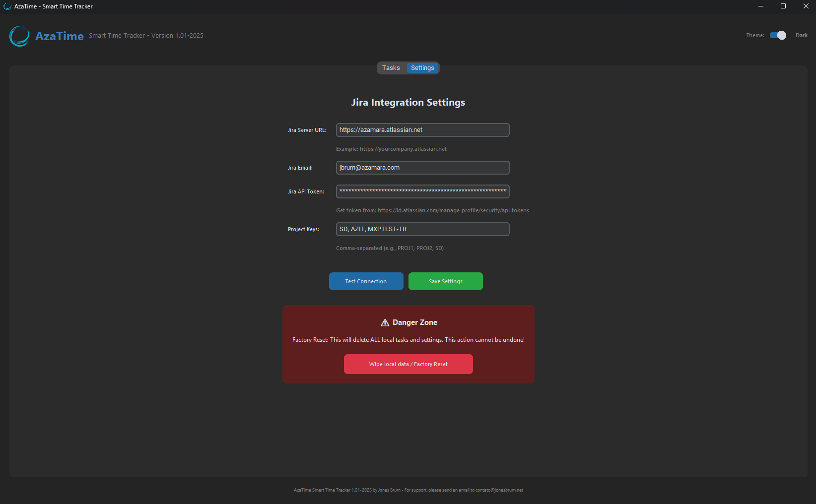
Task: Click the Danger Zone warning triangle icon
Action: pos(385,322)
